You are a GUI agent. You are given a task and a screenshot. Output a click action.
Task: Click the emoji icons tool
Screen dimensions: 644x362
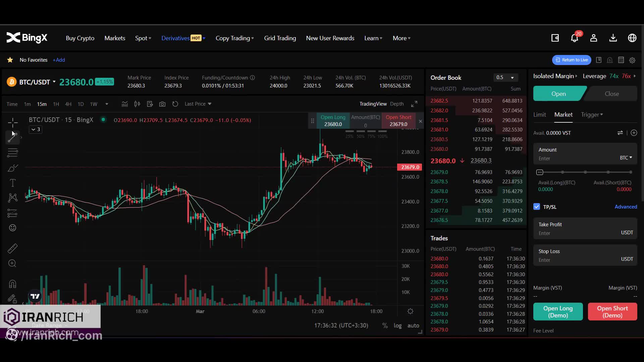[12, 228]
